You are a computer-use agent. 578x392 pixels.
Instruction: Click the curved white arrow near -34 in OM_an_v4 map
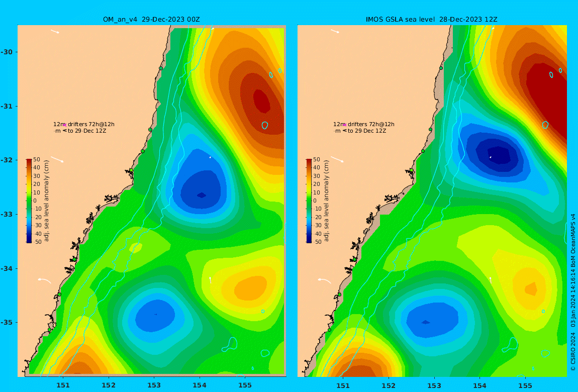[44, 281]
